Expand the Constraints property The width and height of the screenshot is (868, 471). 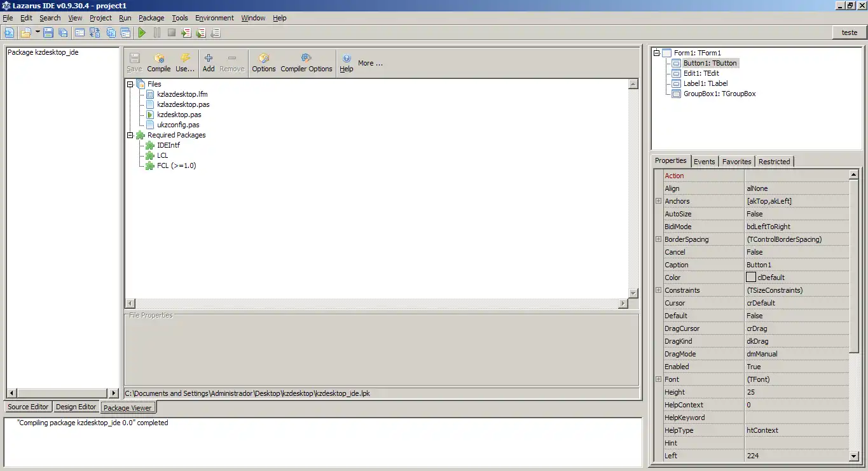pyautogui.click(x=658, y=290)
